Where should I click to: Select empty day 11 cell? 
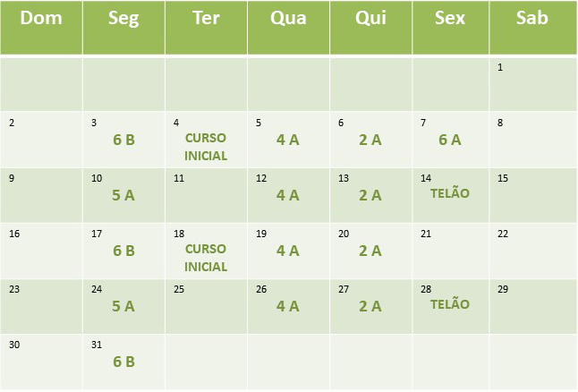pos(206,195)
